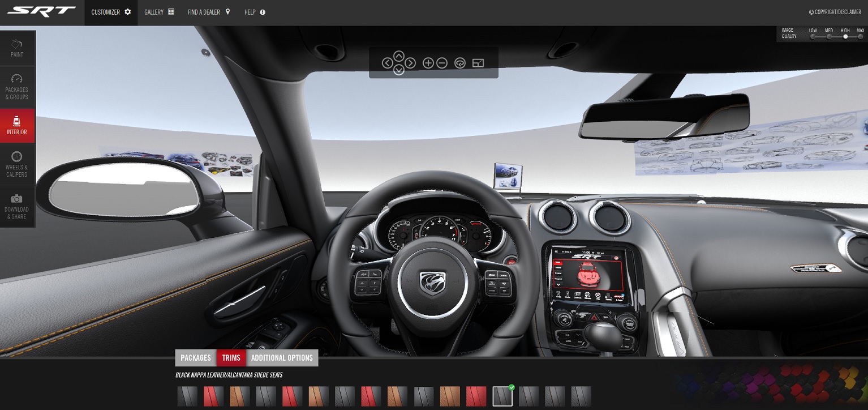The width and height of the screenshot is (868, 410).
Task: Zoom in with the plus icon
Action: pos(428,63)
